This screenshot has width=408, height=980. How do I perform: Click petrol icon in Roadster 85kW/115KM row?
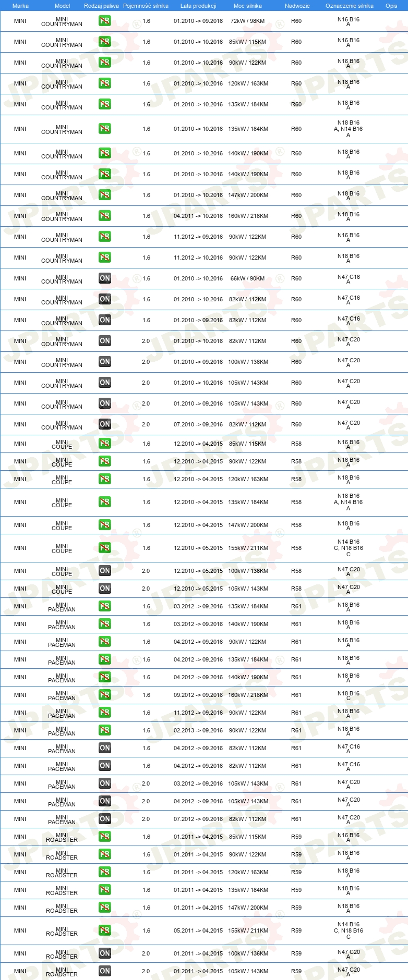tap(105, 837)
